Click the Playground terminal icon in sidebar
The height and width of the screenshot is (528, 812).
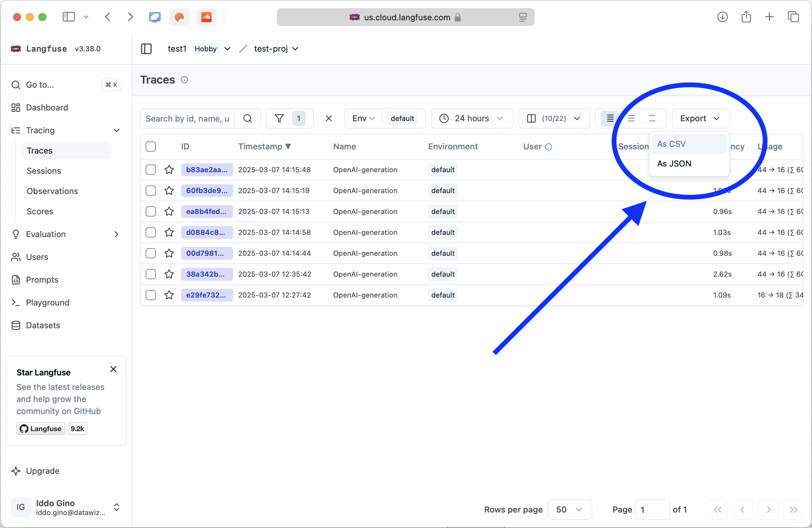pos(16,303)
